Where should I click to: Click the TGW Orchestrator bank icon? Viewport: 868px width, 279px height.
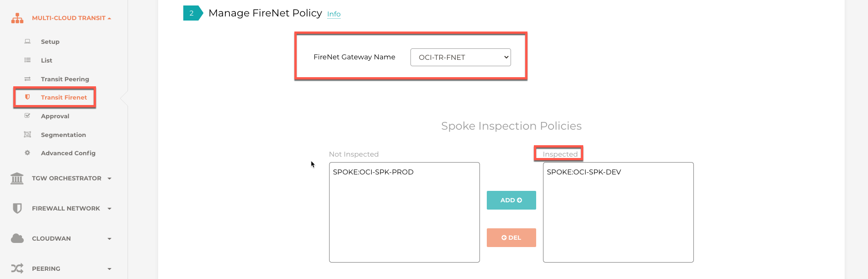coord(17,178)
